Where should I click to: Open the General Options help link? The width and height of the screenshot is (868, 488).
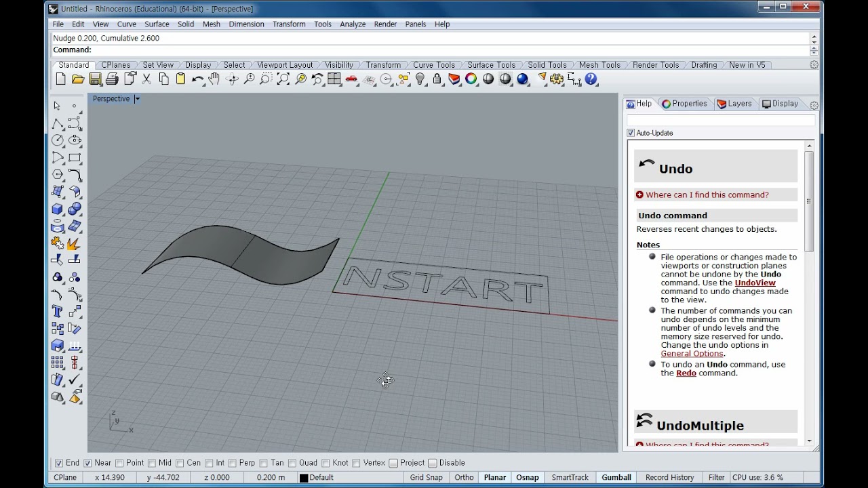[x=692, y=353]
